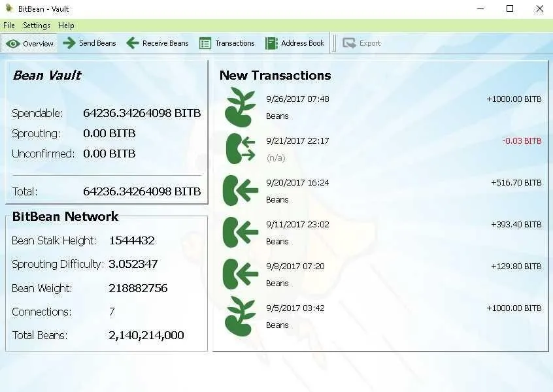Select the 9/11/2017 23:02 date text
Image resolution: width=553 pixels, height=392 pixels.
pyautogui.click(x=297, y=225)
